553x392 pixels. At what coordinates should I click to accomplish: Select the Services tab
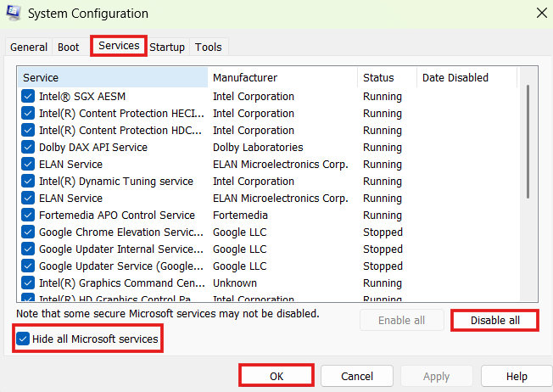(x=119, y=46)
